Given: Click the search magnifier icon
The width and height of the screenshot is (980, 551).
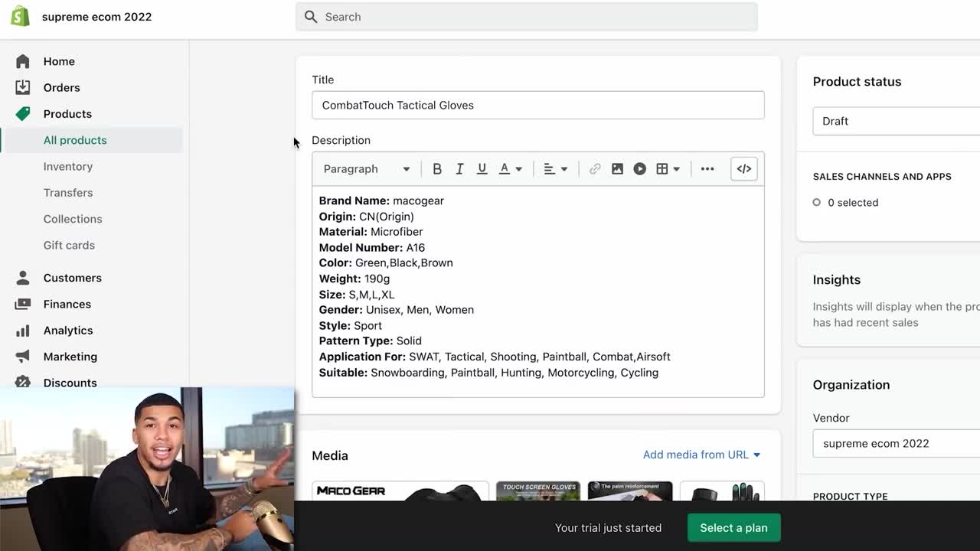Looking at the screenshot, I should [x=311, y=17].
